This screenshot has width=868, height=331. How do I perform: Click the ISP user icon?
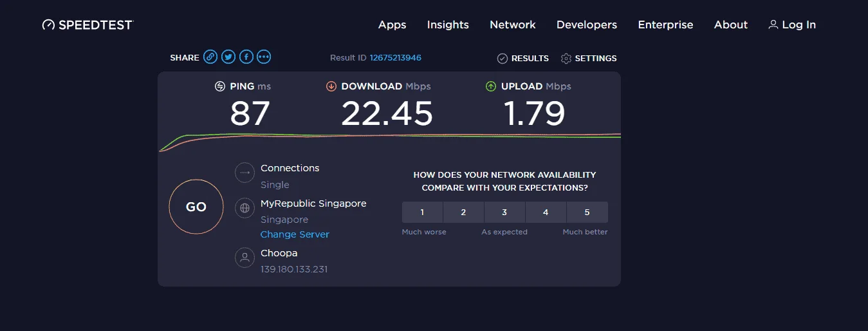pos(245,258)
